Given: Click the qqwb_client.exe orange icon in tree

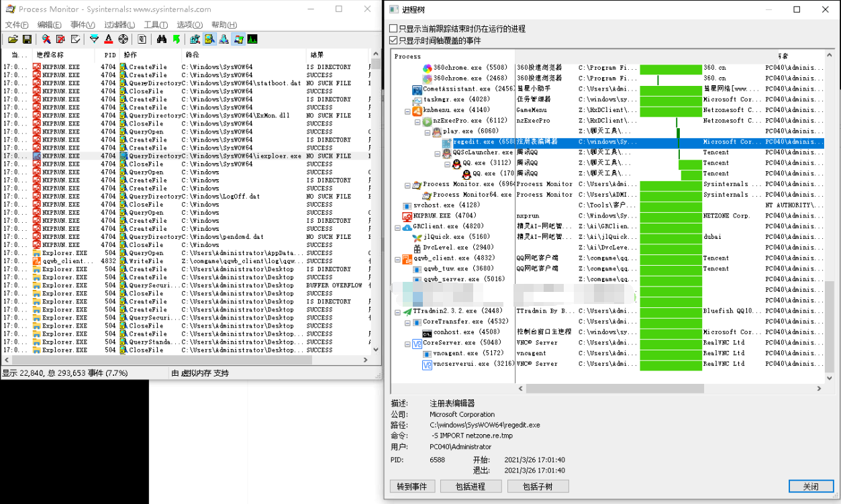Looking at the screenshot, I should [407, 258].
